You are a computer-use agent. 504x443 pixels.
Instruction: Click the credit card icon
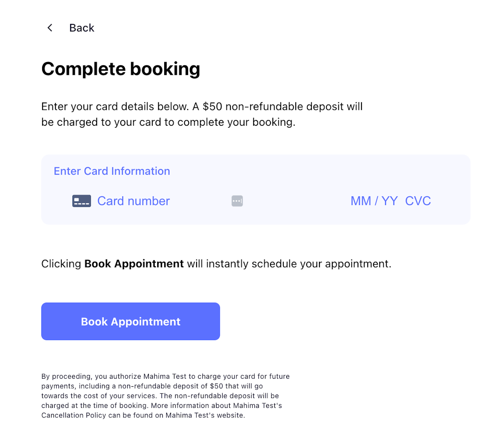click(x=82, y=201)
